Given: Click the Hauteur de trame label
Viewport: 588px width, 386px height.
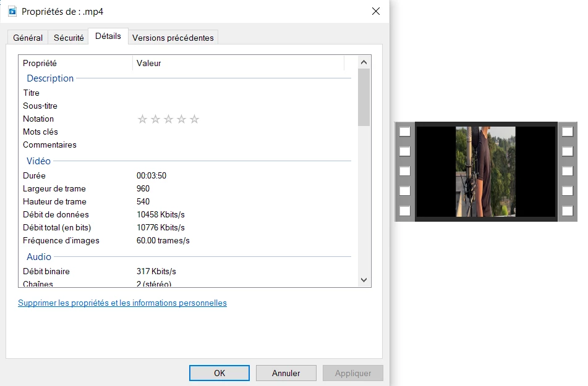Looking at the screenshot, I should (x=55, y=201).
